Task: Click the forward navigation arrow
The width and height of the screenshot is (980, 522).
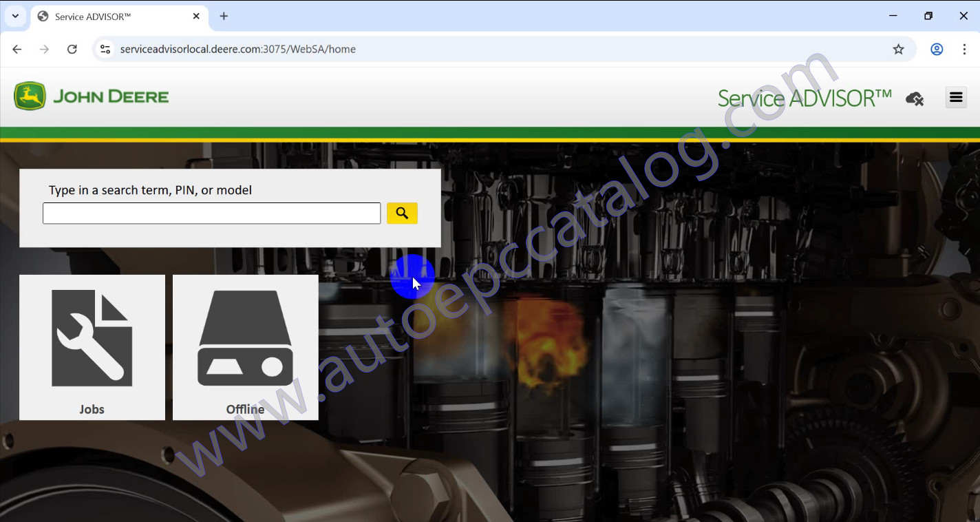Action: pyautogui.click(x=44, y=49)
